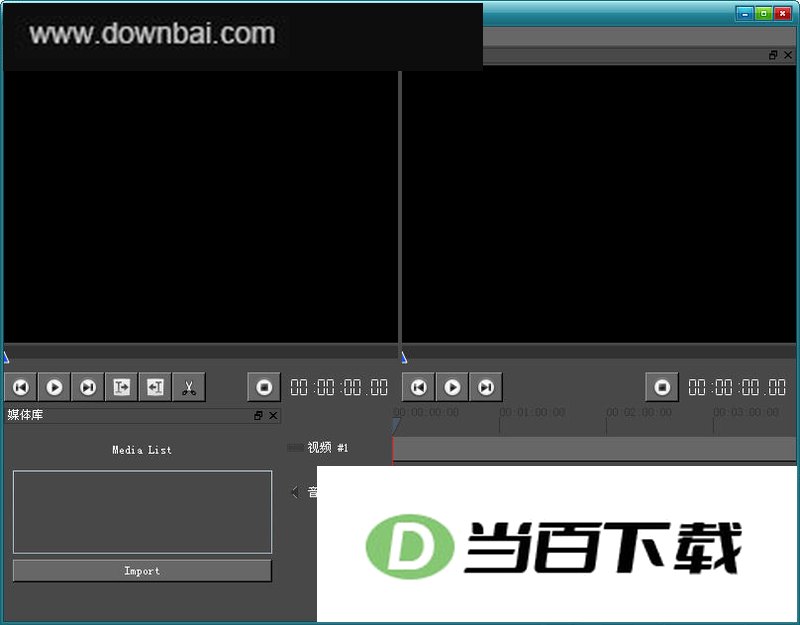Float the 媒体库 media library panel
Image resolution: width=800 pixels, height=625 pixels.
click(258, 415)
